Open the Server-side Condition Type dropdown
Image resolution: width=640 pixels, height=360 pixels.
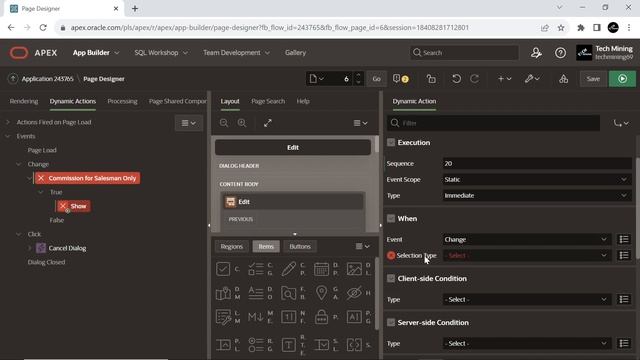point(527,343)
